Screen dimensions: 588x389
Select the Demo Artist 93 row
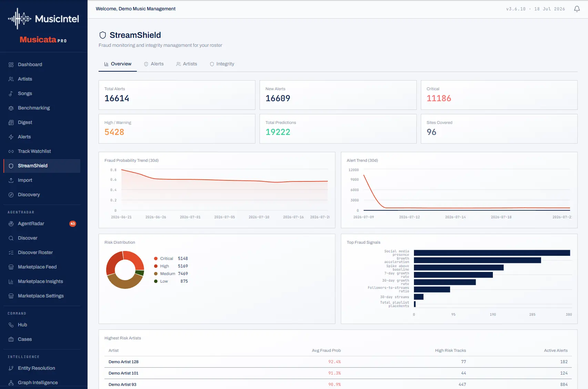coord(338,384)
